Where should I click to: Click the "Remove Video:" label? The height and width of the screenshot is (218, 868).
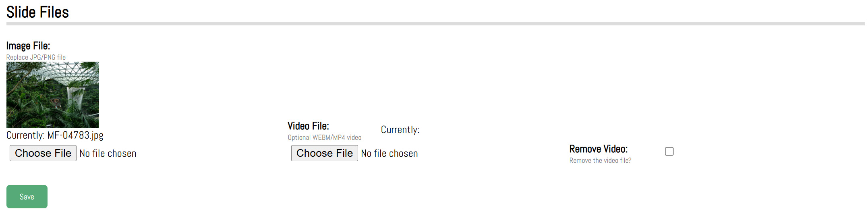[x=598, y=149]
